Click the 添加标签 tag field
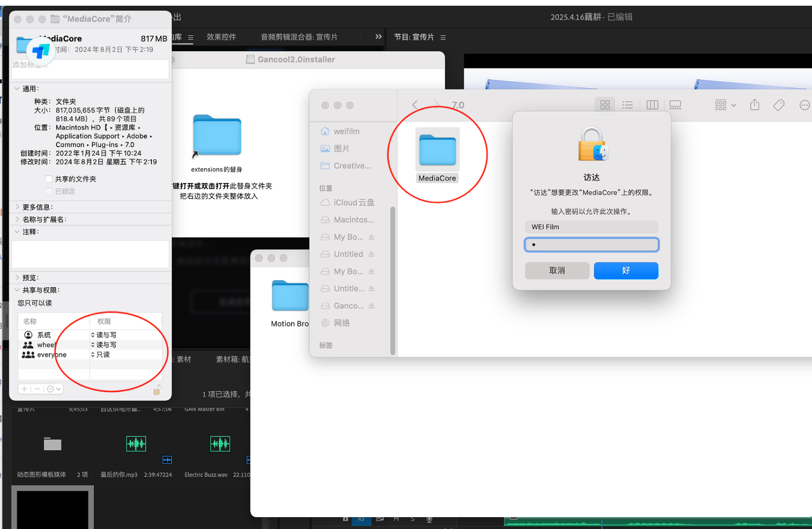This screenshot has height=529, width=812. [x=90, y=68]
